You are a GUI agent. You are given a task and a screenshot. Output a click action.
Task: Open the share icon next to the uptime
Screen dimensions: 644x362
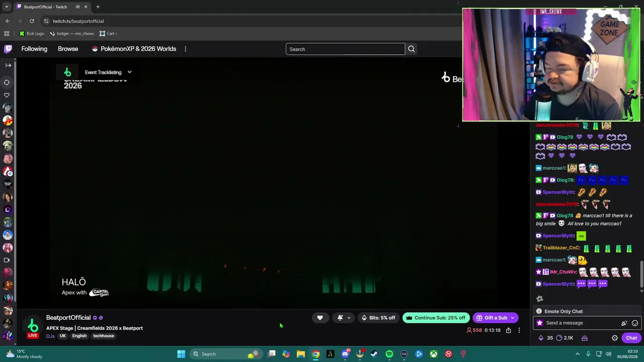point(508,330)
